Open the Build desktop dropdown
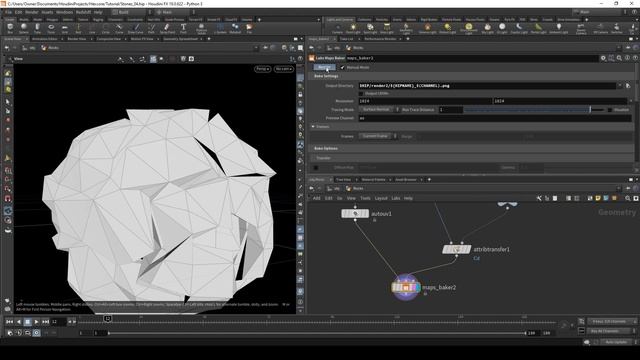640x360 pixels. point(130,12)
